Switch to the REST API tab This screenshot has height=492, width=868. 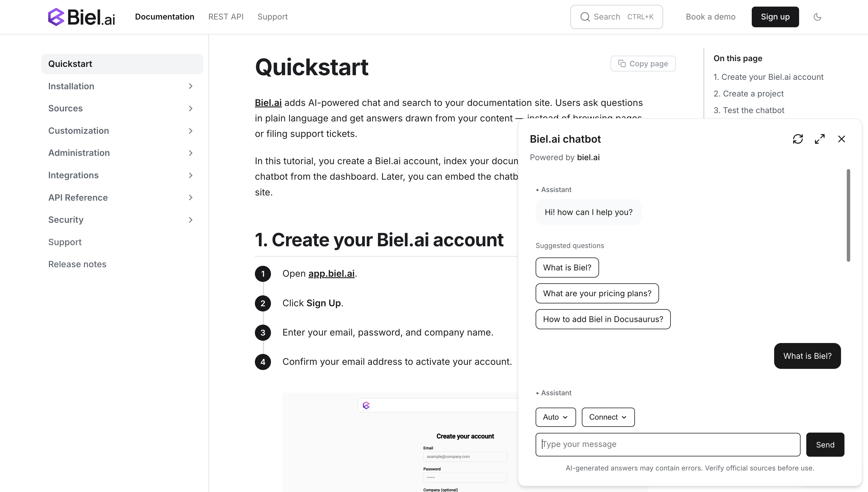(x=226, y=17)
